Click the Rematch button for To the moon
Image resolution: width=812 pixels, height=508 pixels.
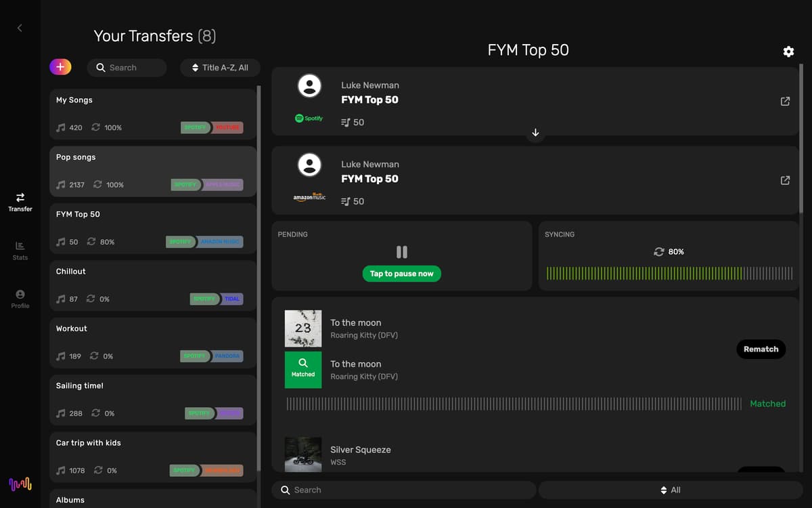click(x=761, y=349)
